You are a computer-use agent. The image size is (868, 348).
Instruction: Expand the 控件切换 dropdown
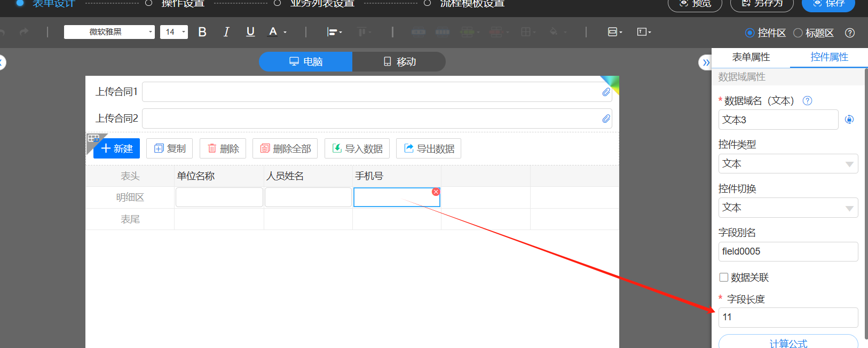tap(788, 208)
